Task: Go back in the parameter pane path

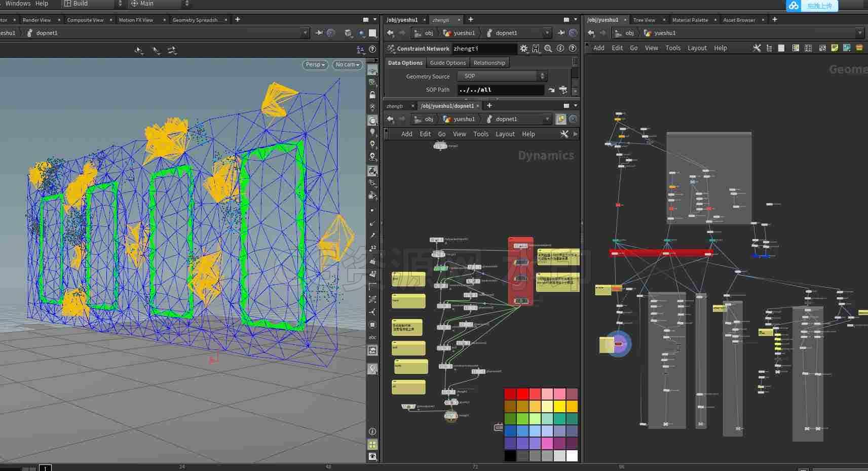Action: pyautogui.click(x=390, y=33)
